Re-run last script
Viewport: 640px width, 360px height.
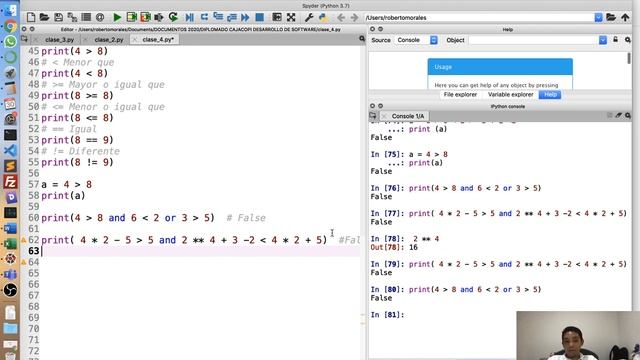[x=173, y=17]
